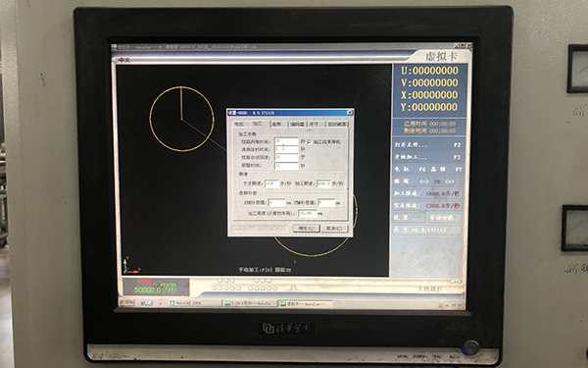Open the 高频 tab in settings dialog

(276, 124)
